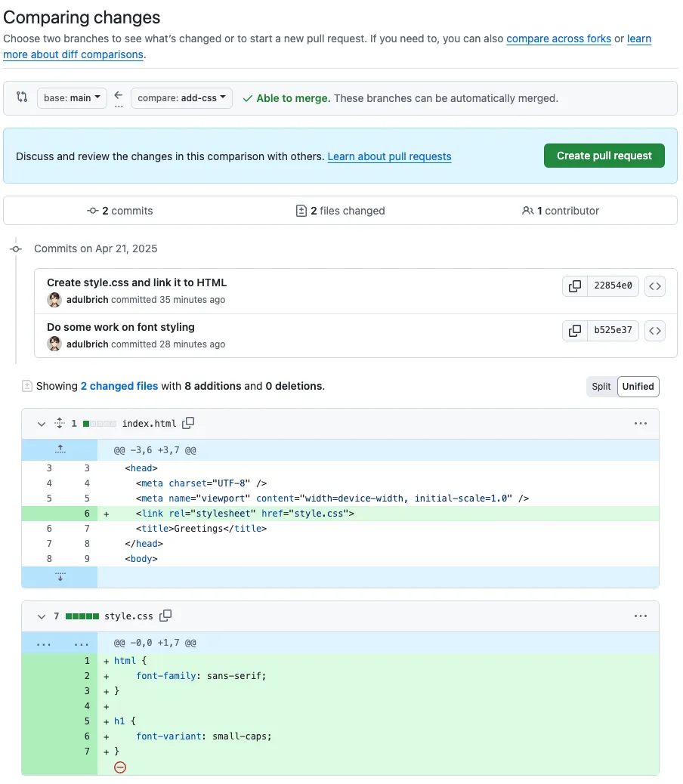Copy full SHA for commit b525e37

[x=575, y=331]
